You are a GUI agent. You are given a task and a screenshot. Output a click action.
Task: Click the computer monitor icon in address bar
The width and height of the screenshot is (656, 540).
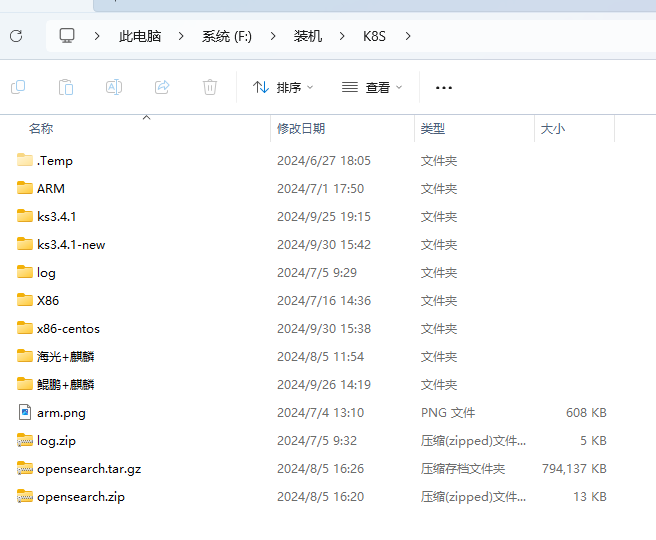point(67,36)
